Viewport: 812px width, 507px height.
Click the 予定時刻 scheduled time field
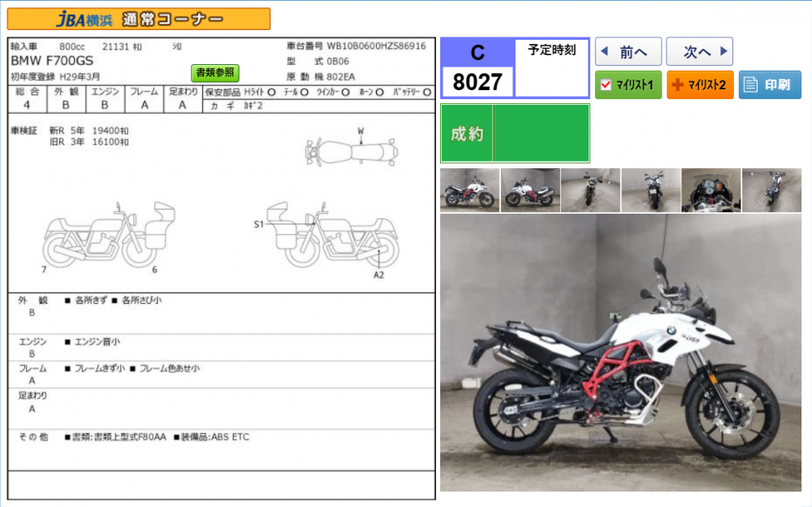pyautogui.click(x=551, y=68)
